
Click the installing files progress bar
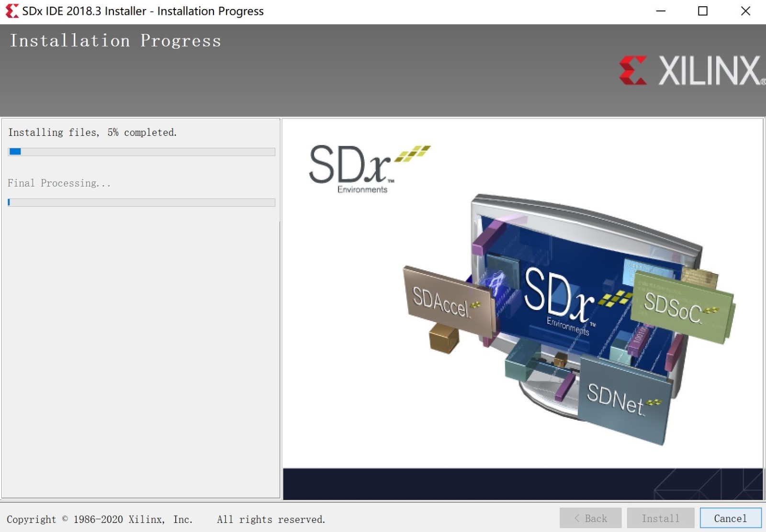coord(141,152)
